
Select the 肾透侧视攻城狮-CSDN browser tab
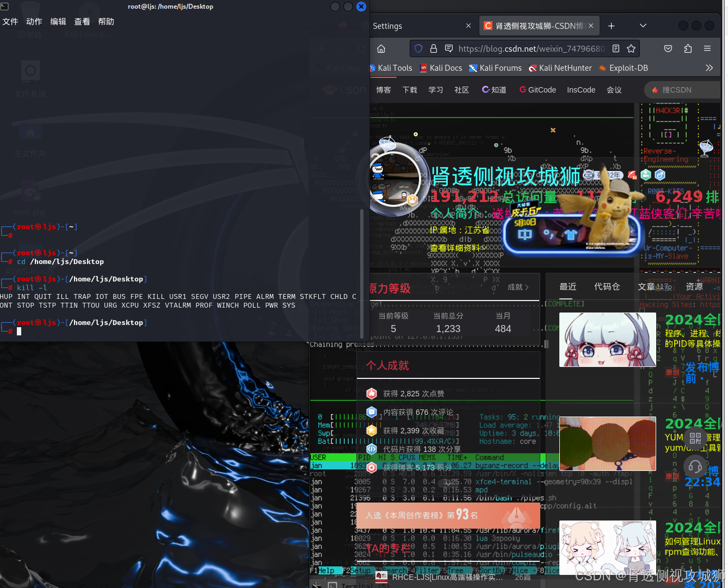pos(539,26)
